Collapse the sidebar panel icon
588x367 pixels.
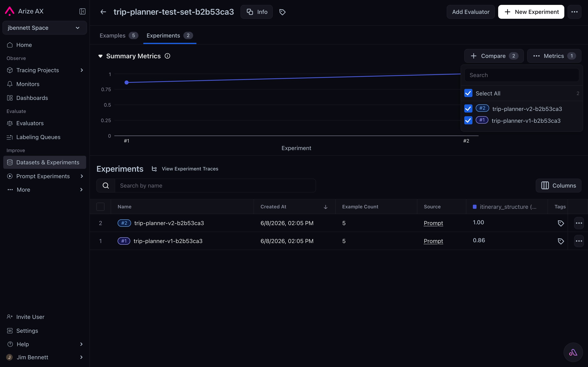click(x=82, y=11)
